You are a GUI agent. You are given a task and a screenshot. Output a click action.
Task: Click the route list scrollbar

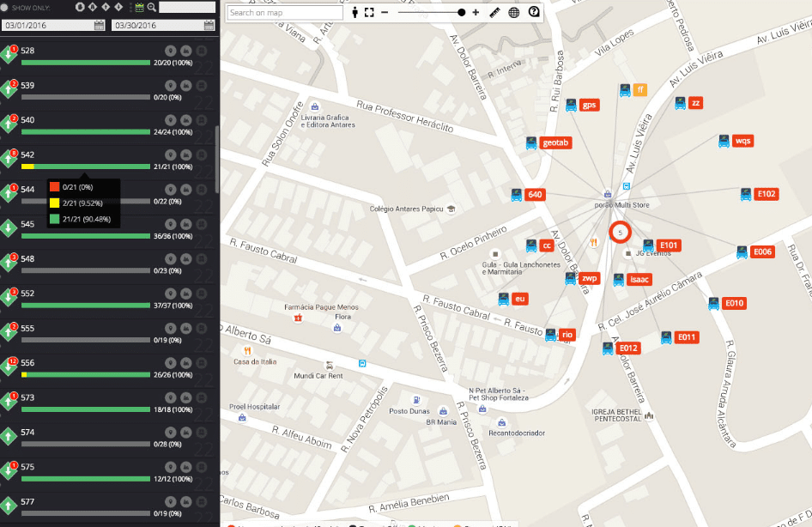pyautogui.click(x=217, y=160)
